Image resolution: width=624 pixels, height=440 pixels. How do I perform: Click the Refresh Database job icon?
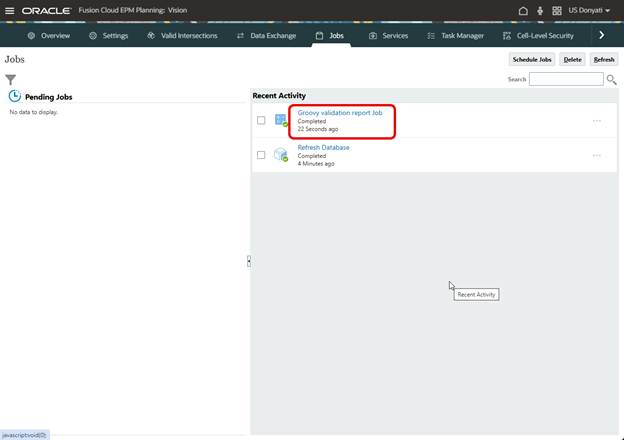click(x=281, y=155)
